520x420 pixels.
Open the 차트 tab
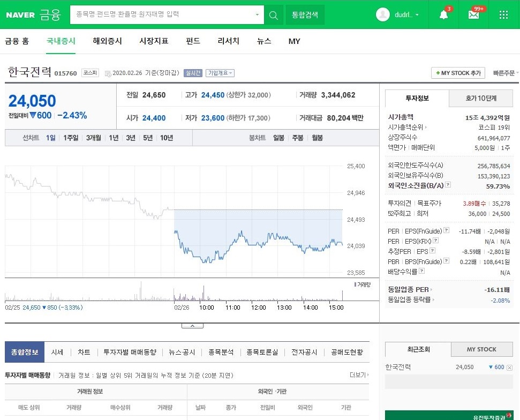[x=84, y=352]
